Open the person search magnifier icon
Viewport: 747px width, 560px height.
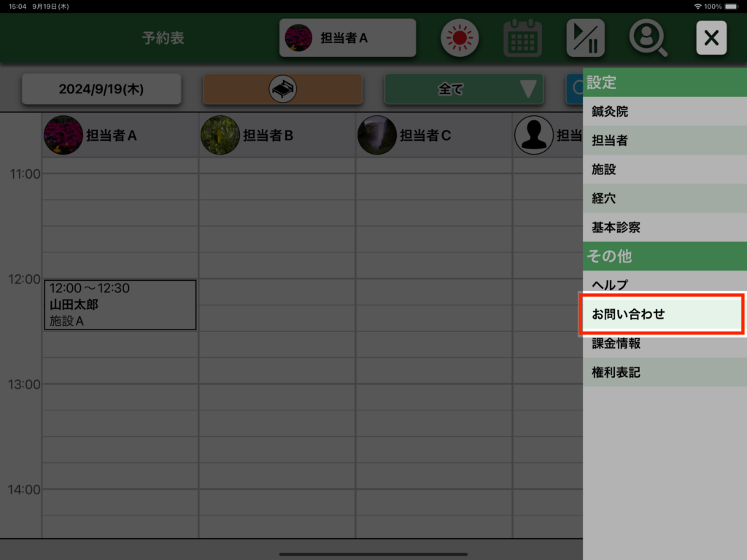coord(648,38)
